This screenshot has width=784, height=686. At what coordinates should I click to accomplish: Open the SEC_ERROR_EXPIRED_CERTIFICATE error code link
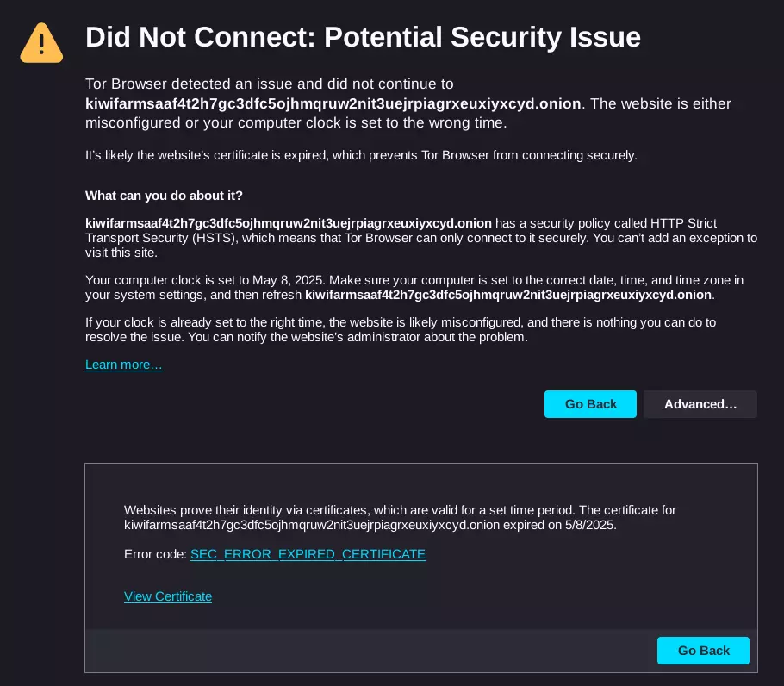coord(308,554)
